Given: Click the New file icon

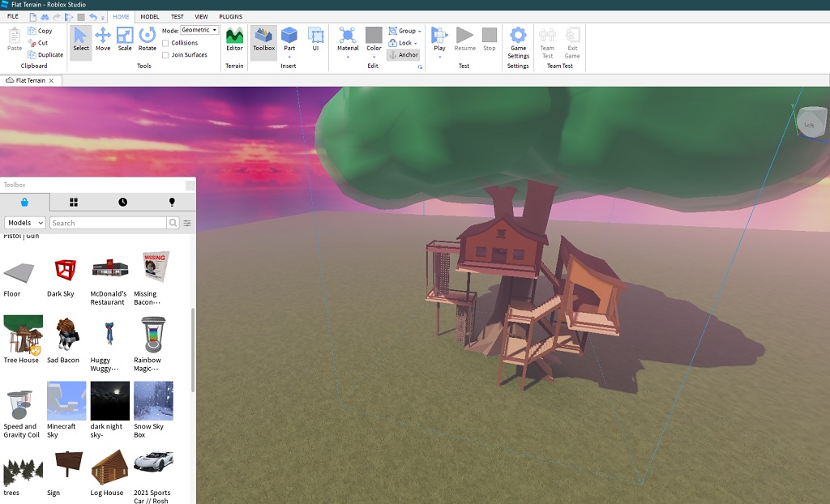Looking at the screenshot, I should click(32, 17).
